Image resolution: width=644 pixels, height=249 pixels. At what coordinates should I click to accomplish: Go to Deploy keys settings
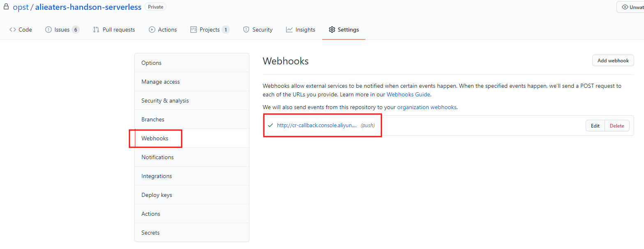pyautogui.click(x=192, y=195)
